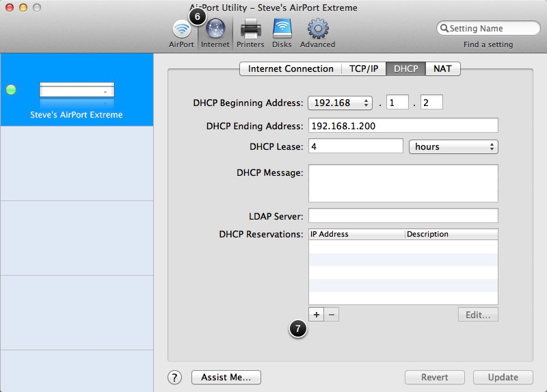
Task: Open help with the question mark button
Action: [174, 378]
